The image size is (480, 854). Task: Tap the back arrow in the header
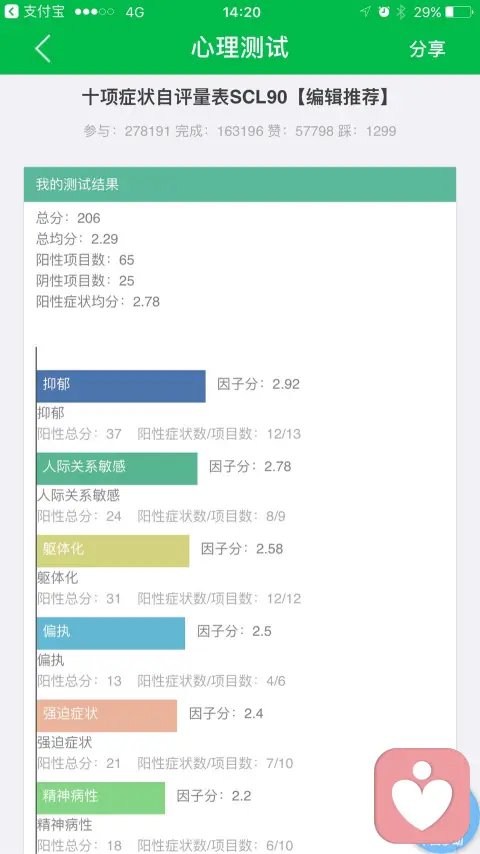coord(43,48)
